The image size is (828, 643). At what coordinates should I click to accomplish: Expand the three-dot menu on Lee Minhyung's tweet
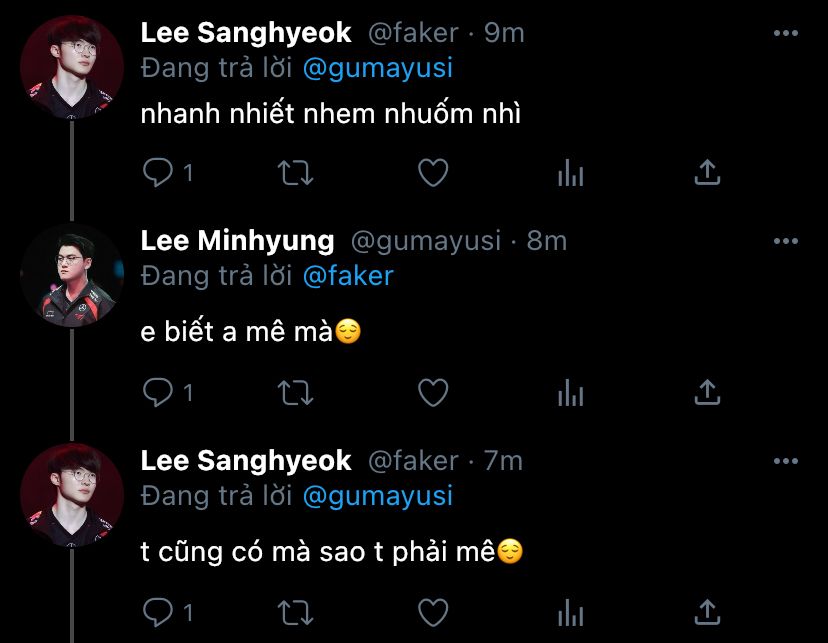click(x=786, y=241)
